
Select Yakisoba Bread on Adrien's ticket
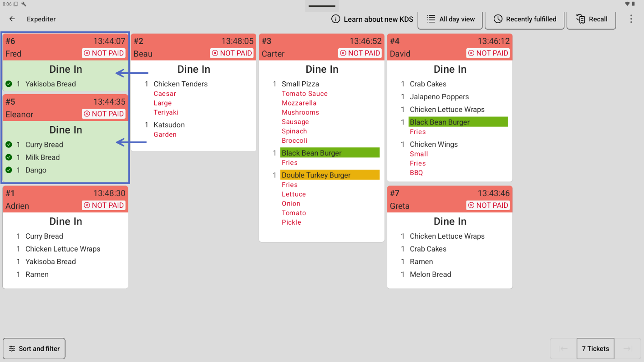tap(51, 262)
